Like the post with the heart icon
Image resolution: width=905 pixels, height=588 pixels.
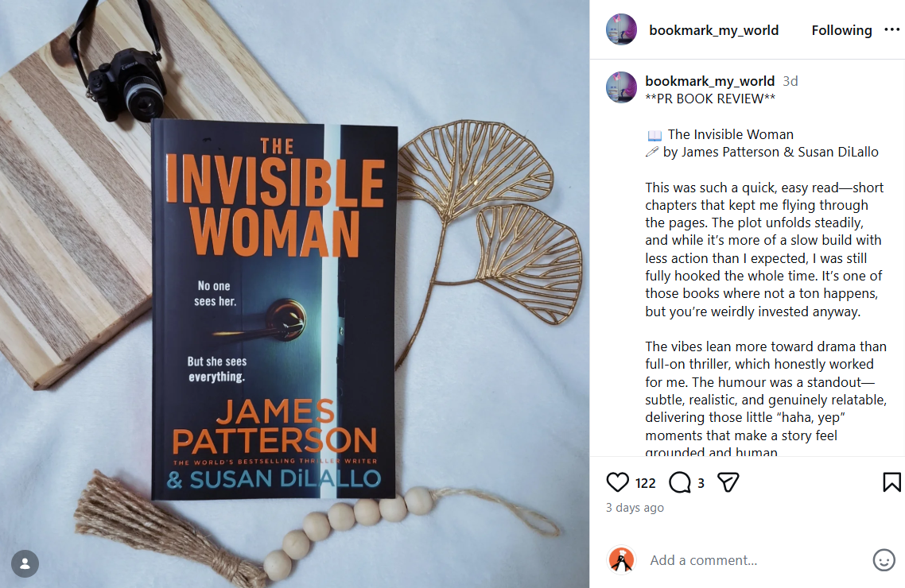click(617, 482)
